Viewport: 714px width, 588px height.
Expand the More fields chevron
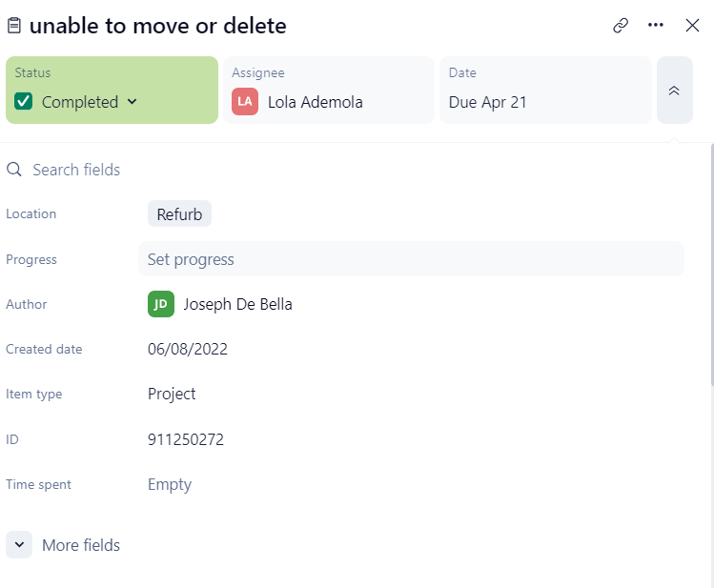(19, 545)
